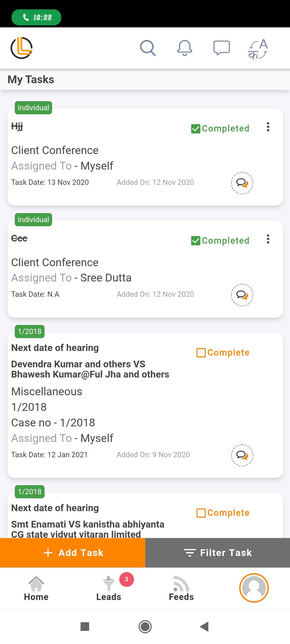Open comments on Devendra Kumar hearing task

tap(242, 455)
